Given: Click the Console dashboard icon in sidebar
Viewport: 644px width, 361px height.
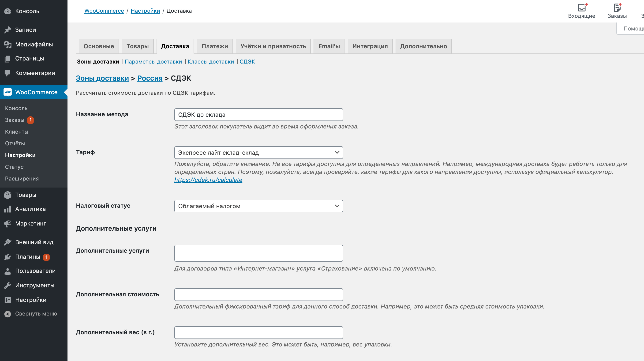Looking at the screenshot, I should click(x=8, y=11).
